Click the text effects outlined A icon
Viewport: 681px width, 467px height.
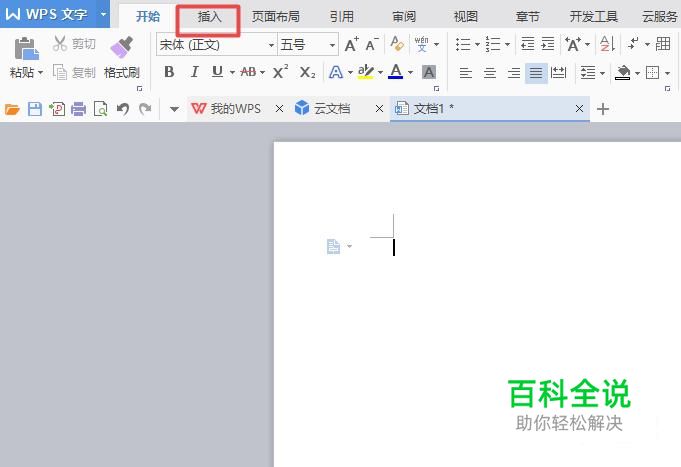(x=335, y=72)
